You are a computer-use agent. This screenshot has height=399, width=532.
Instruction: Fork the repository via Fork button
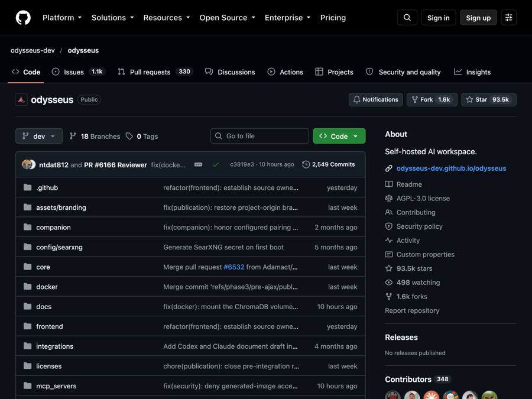click(432, 99)
